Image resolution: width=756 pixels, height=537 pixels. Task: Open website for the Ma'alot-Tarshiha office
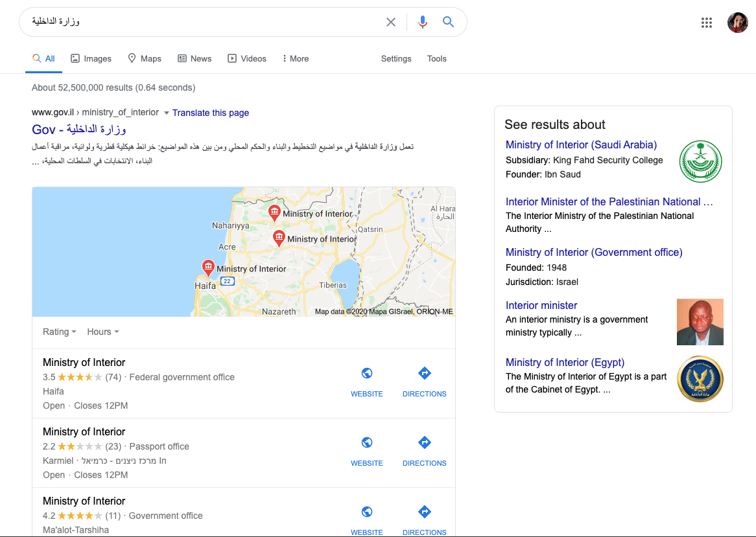click(367, 520)
